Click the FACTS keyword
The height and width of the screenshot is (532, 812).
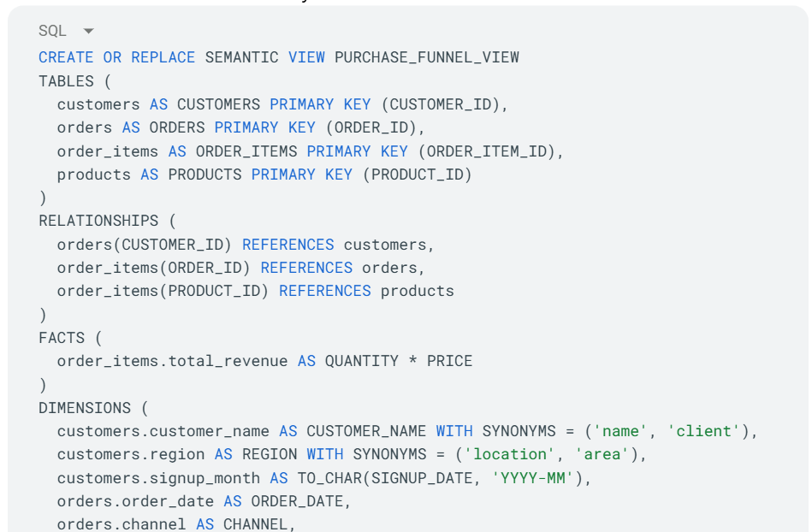62,338
